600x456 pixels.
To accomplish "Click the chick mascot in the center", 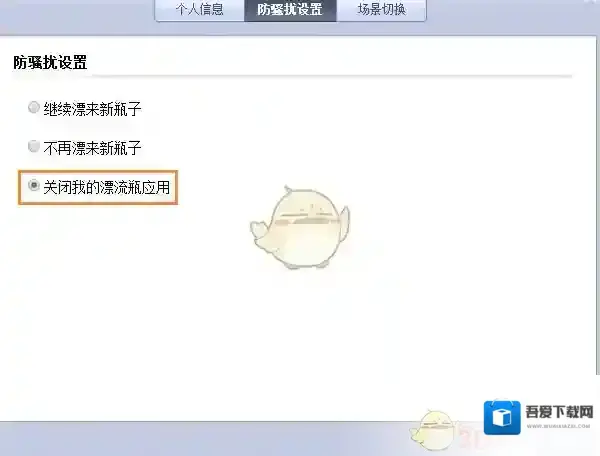I will click(x=300, y=227).
